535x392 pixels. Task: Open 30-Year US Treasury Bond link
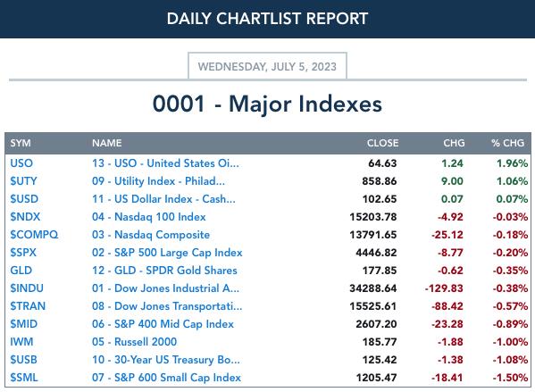click(x=166, y=360)
